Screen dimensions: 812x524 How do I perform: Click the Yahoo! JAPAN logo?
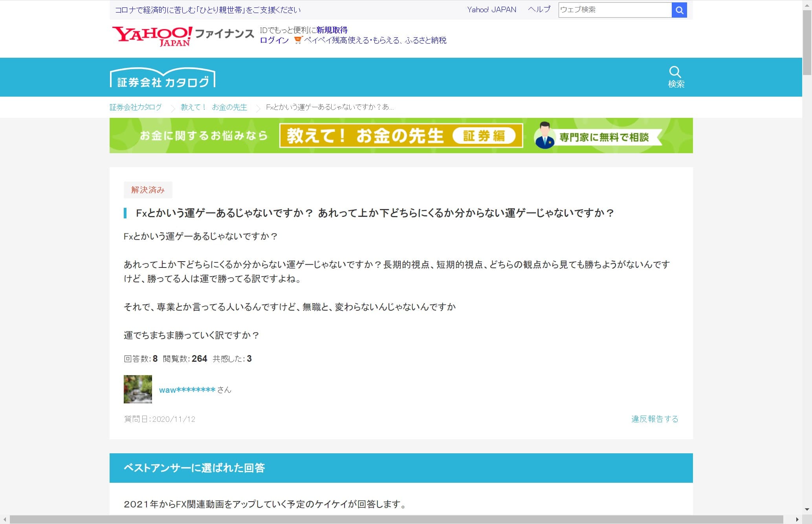152,36
